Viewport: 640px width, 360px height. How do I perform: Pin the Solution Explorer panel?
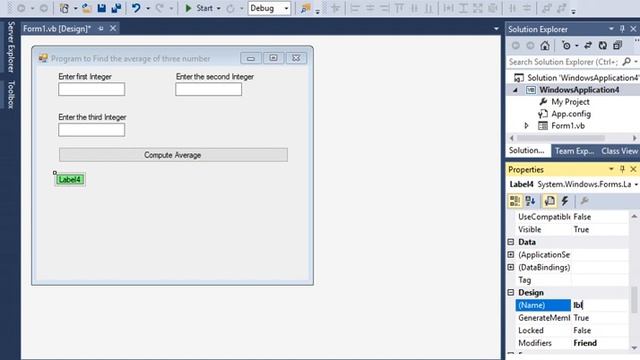point(622,29)
